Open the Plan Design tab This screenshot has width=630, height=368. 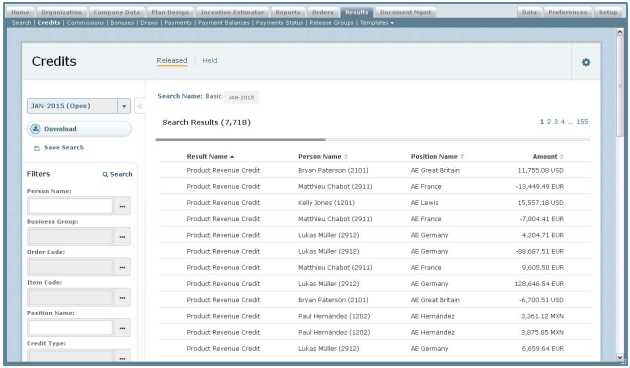click(170, 12)
